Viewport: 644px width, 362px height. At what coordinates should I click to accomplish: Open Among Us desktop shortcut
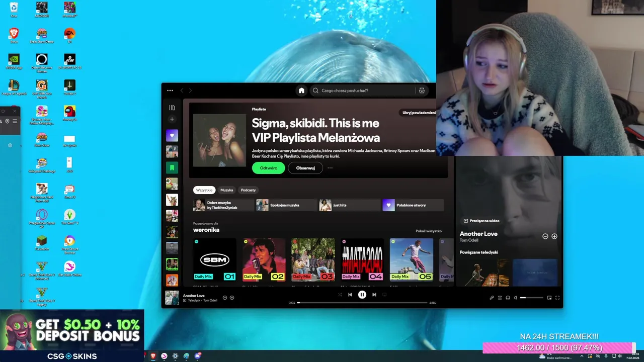click(x=69, y=113)
